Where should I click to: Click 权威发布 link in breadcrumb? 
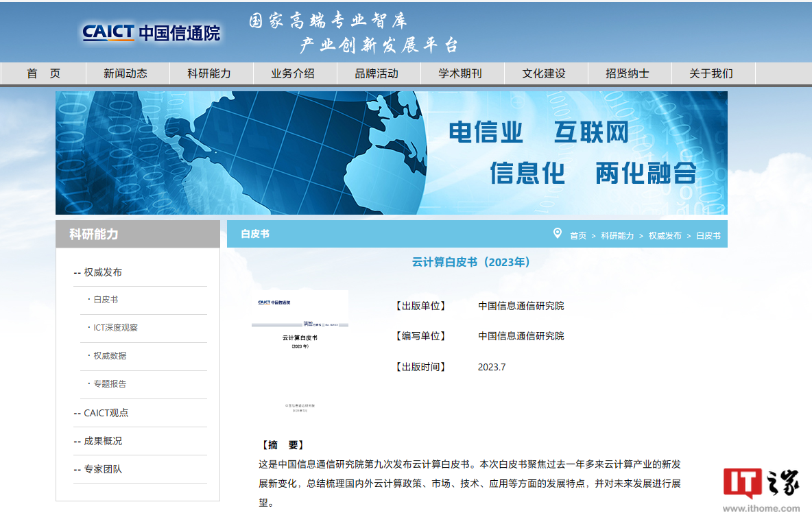click(665, 235)
